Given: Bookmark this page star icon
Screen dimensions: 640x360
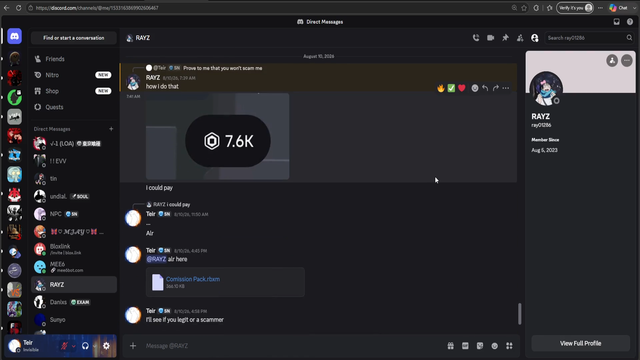Looking at the screenshot, I should [524, 8].
